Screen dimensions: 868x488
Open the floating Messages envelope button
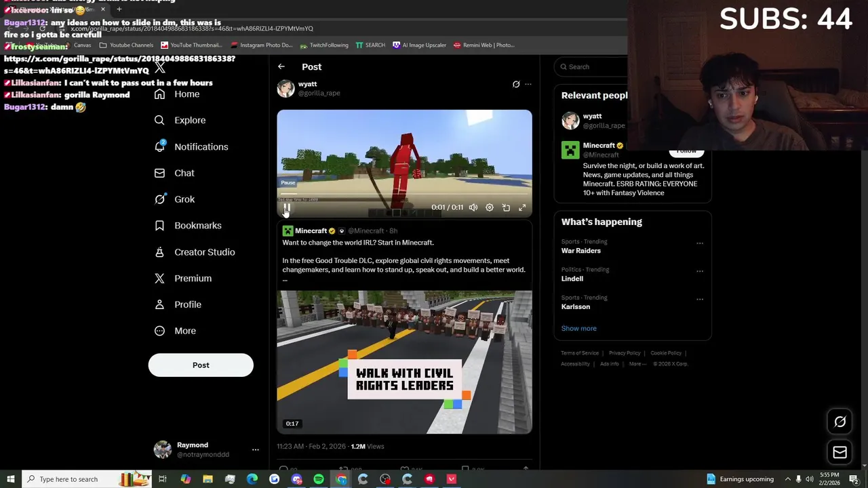click(840, 453)
